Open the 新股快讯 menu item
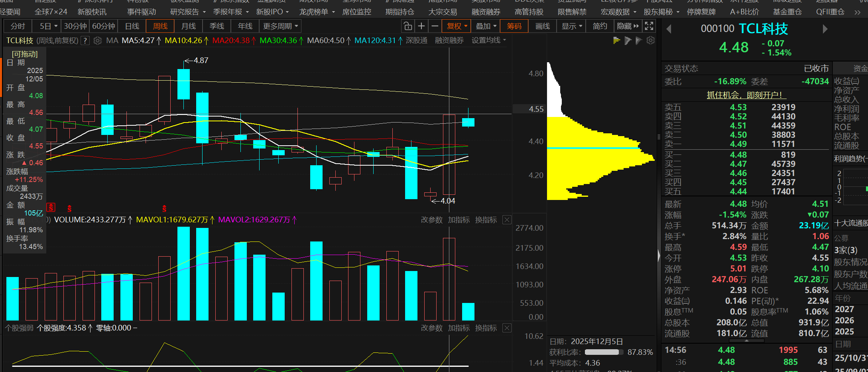The width and height of the screenshot is (868, 372). click(92, 12)
